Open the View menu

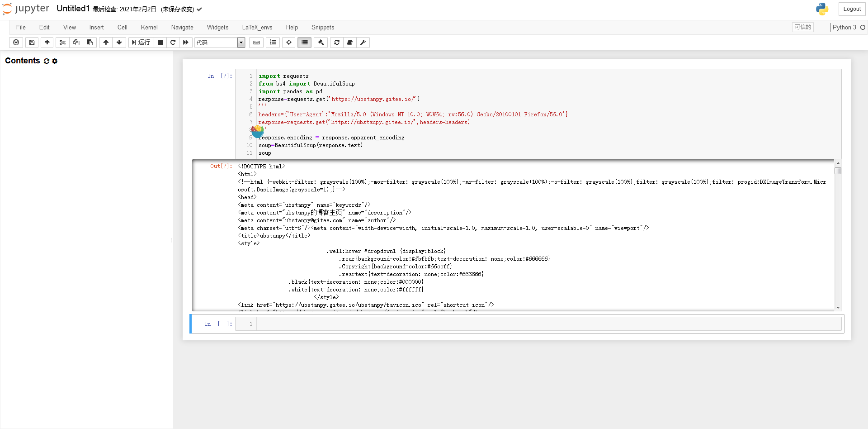tap(70, 28)
